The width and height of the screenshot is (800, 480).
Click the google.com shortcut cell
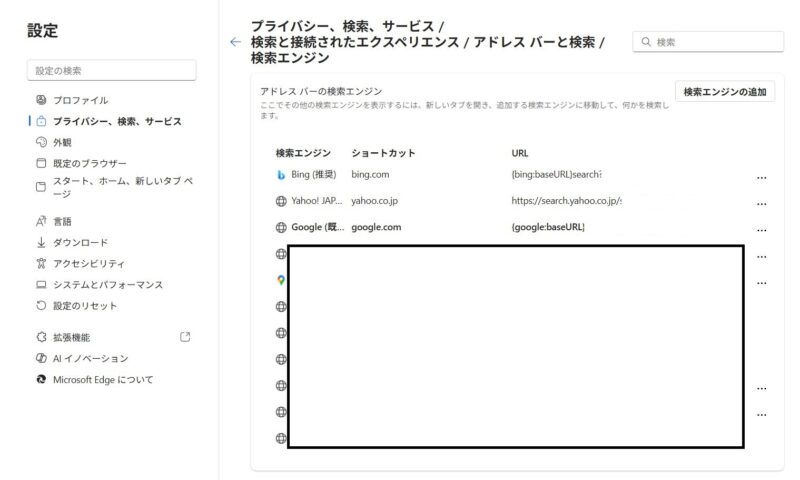[377, 228]
